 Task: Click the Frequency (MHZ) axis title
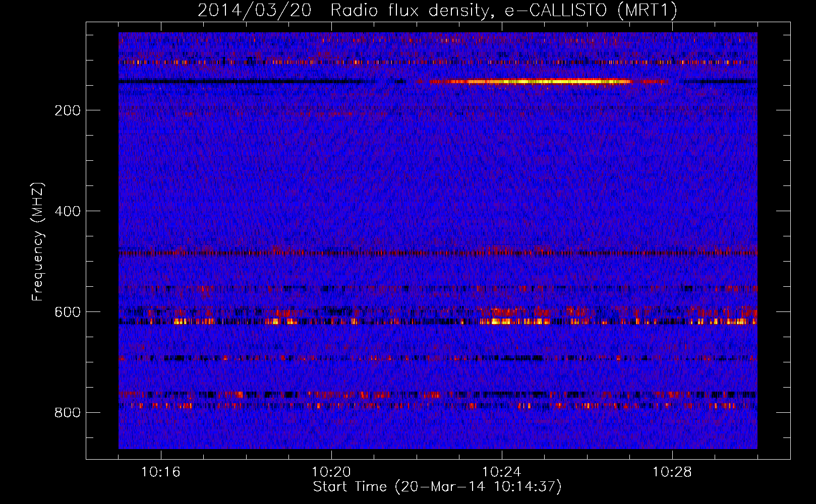pos(38,241)
